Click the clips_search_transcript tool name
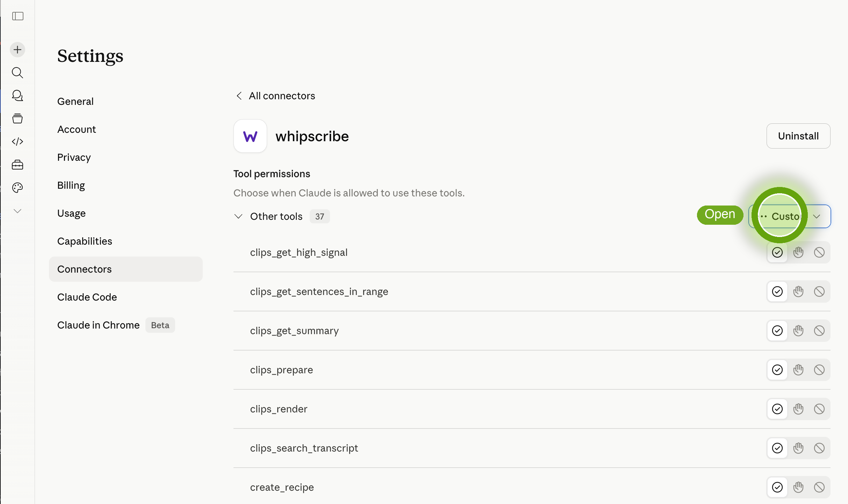 pos(304,448)
